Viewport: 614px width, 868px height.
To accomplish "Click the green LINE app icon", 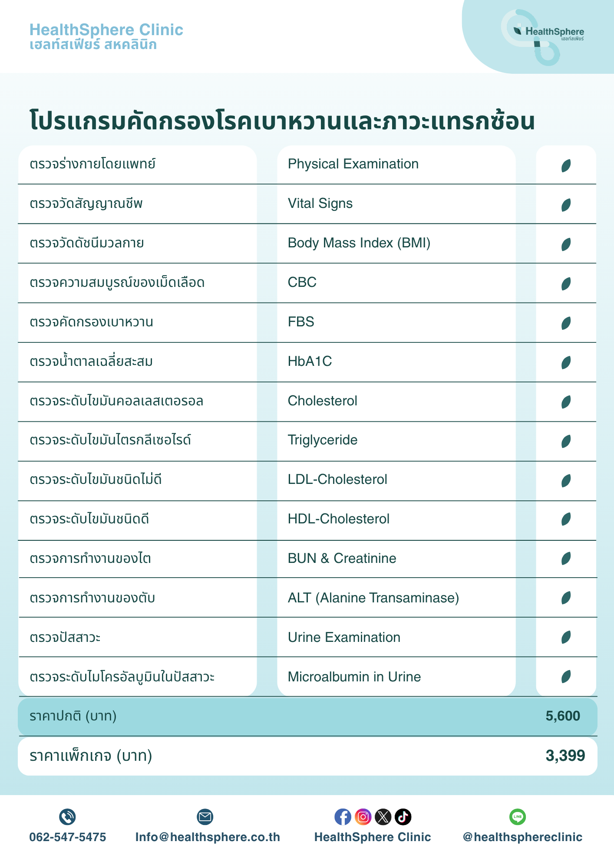I will tap(518, 817).
